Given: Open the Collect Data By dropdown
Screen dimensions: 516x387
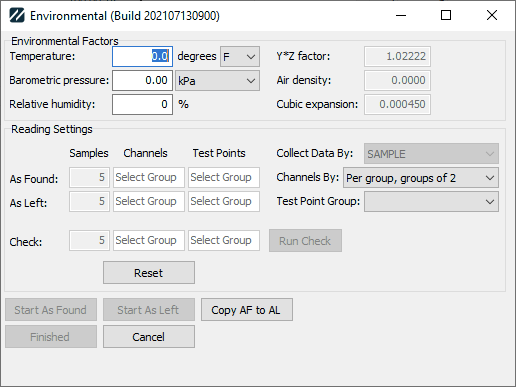Looking at the screenshot, I should pos(431,154).
